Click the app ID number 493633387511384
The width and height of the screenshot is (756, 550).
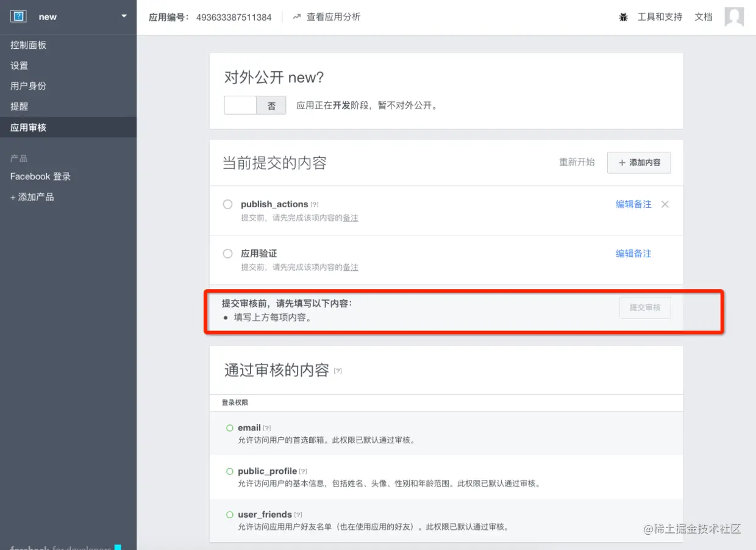click(234, 17)
